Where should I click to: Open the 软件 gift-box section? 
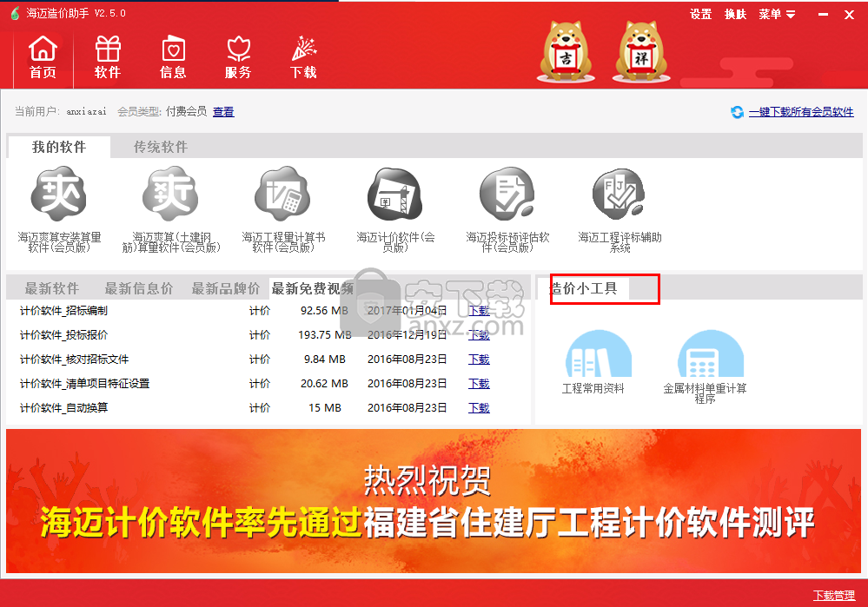[x=108, y=57]
